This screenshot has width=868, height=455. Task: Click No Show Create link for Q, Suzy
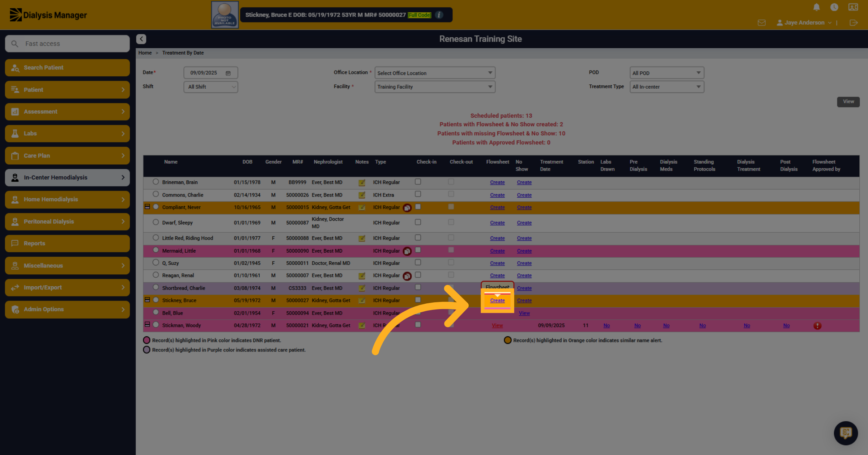524,264
